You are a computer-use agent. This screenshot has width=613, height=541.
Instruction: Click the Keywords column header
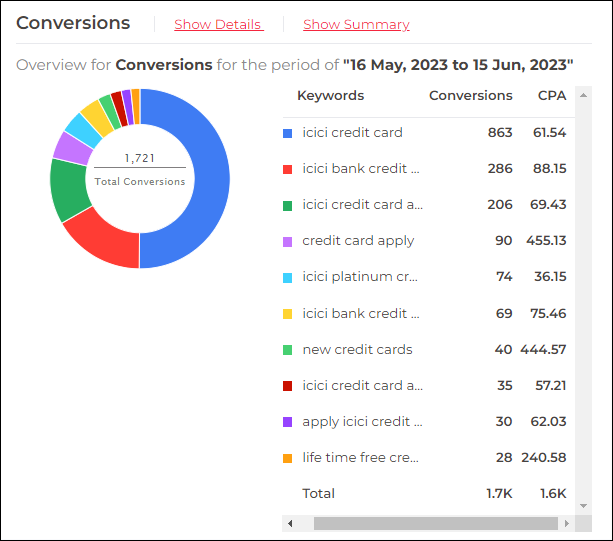(330, 95)
